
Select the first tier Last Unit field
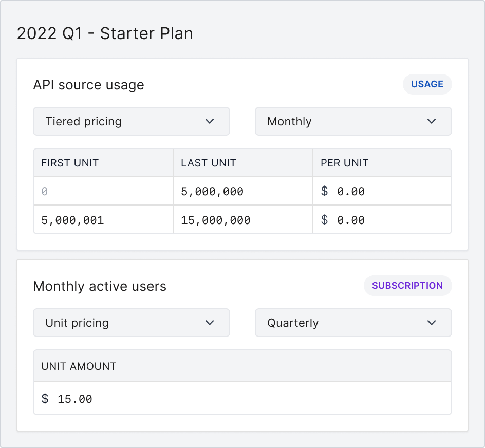pos(242,191)
